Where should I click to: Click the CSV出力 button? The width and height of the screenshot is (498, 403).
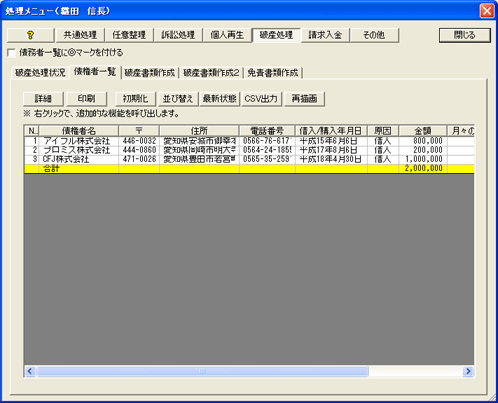click(261, 99)
